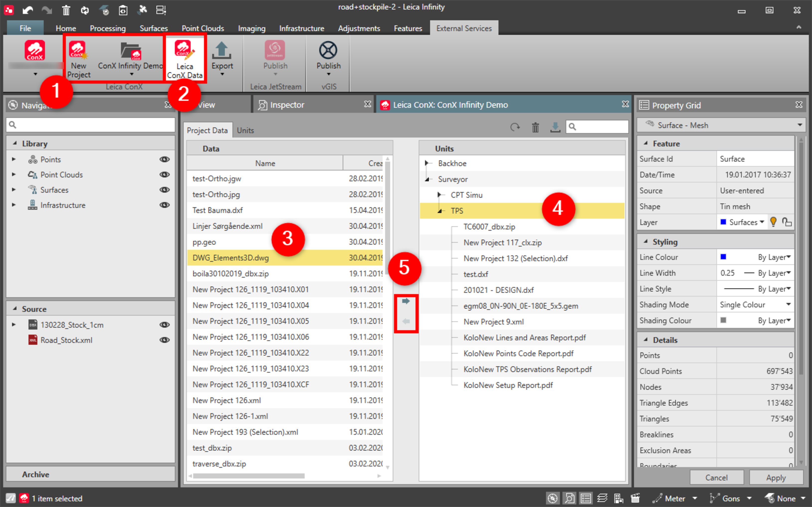The height and width of the screenshot is (507, 812).
Task: Click the Inspector icon in status bar
Action: click(569, 498)
